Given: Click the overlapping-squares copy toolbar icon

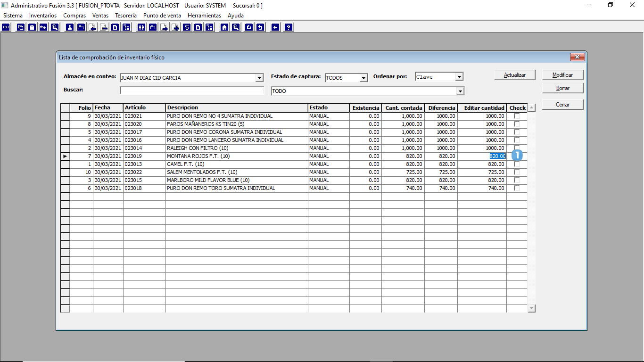Looking at the screenshot, I should pyautogui.click(x=21, y=27).
